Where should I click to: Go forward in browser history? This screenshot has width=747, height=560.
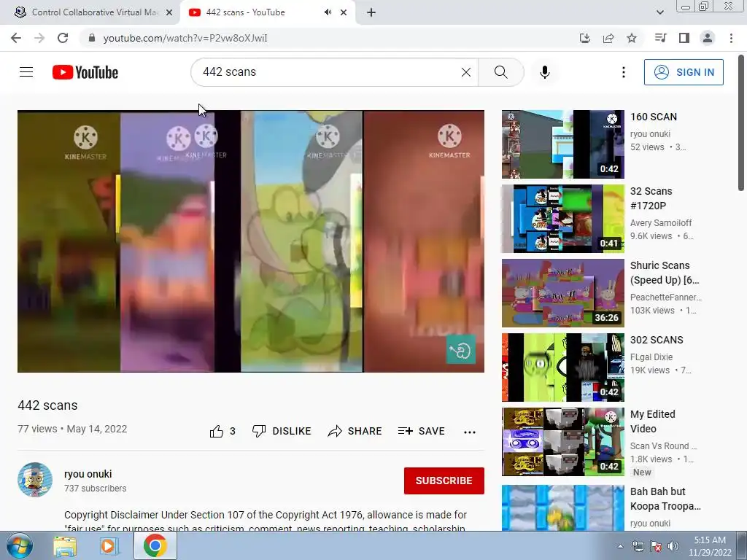(x=39, y=38)
